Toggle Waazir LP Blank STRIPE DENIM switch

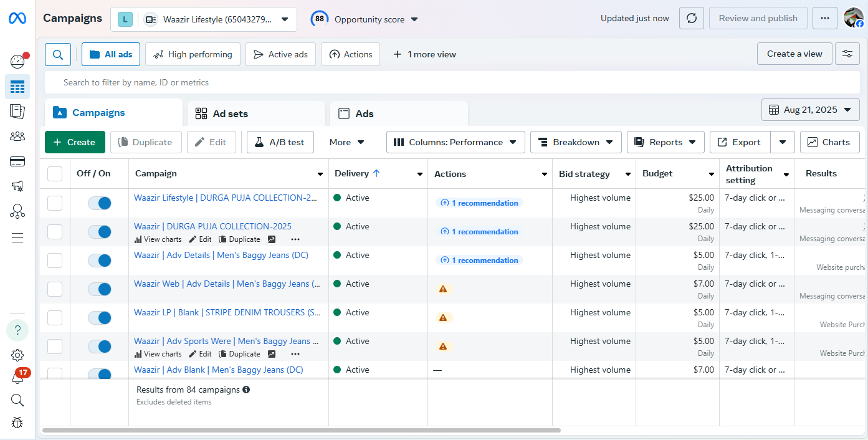[100, 318]
